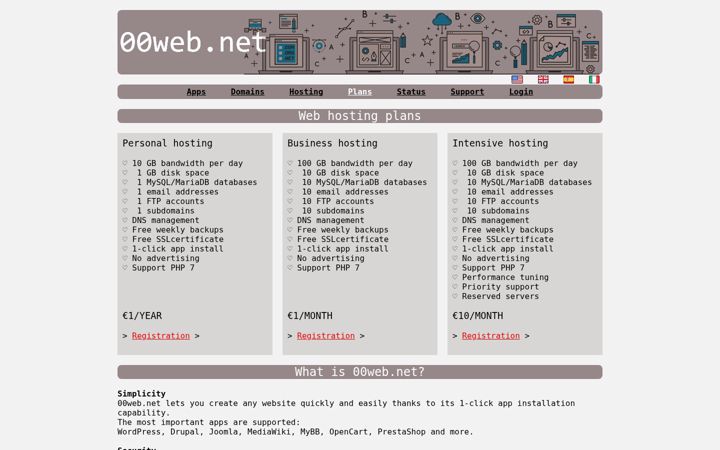Switch language with the Spanish flag
The image size is (720, 450).
coord(568,79)
